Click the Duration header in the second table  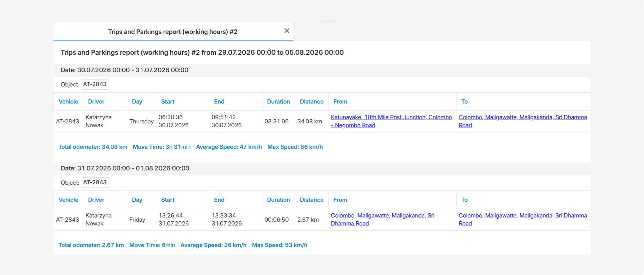pos(278,200)
